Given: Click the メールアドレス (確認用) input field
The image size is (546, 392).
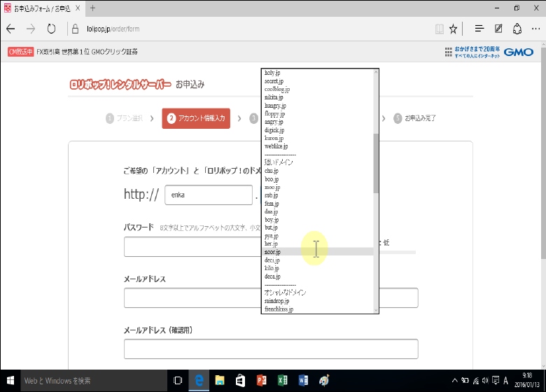Looking at the screenshot, I should (x=271, y=349).
